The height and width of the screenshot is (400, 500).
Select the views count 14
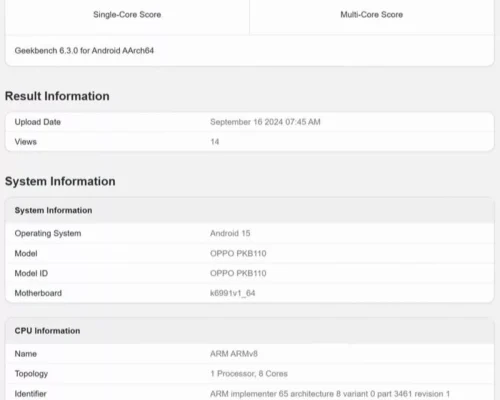[215, 142]
